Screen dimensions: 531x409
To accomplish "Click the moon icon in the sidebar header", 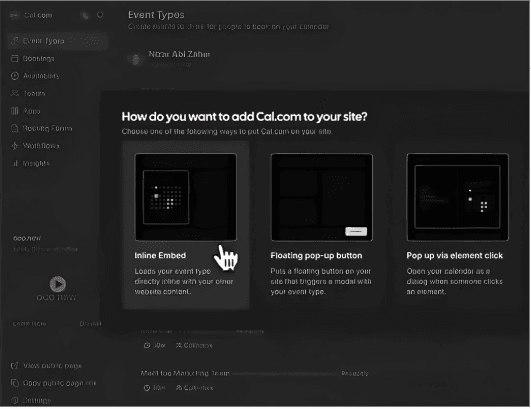I will click(85, 15).
